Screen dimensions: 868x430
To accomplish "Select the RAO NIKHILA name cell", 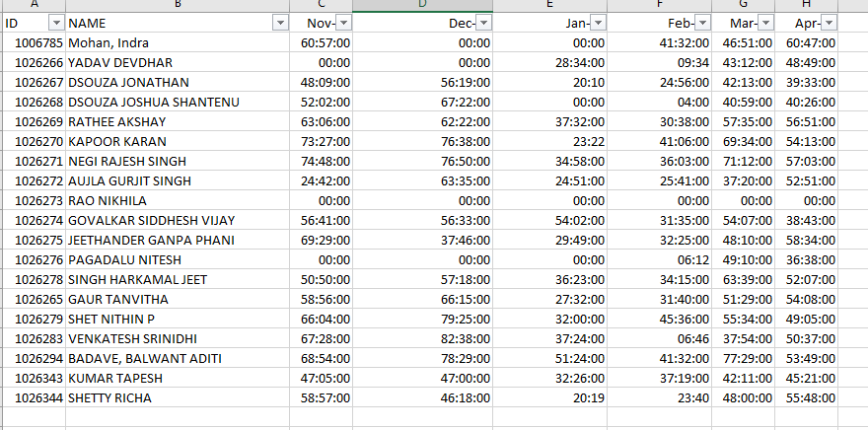I will click(178, 201).
